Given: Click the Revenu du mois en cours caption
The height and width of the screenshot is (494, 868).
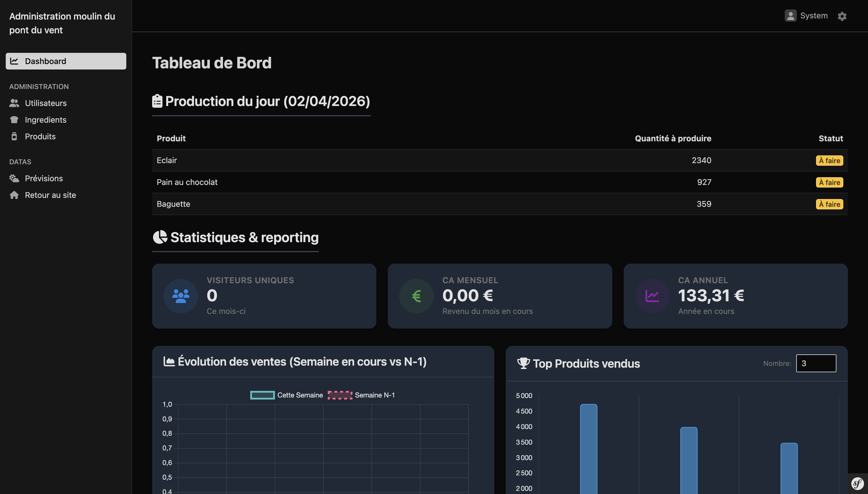Looking at the screenshot, I should point(487,311).
